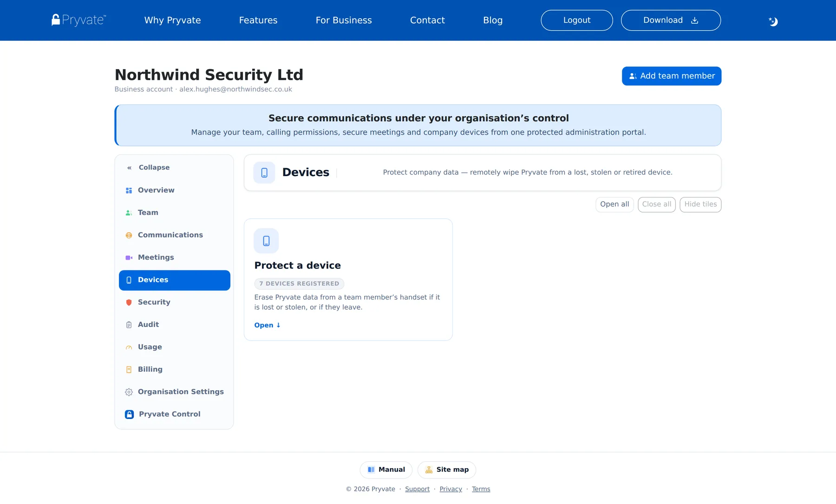The image size is (836, 504).
Task: Click the Overview grid icon in the sidebar
Action: 129,190
